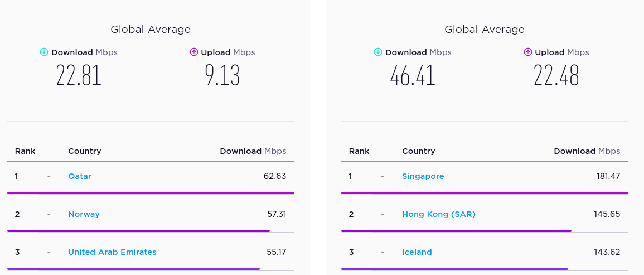Go to the Hong Kong (SAR) link
The height and width of the screenshot is (275, 644).
[438, 214]
